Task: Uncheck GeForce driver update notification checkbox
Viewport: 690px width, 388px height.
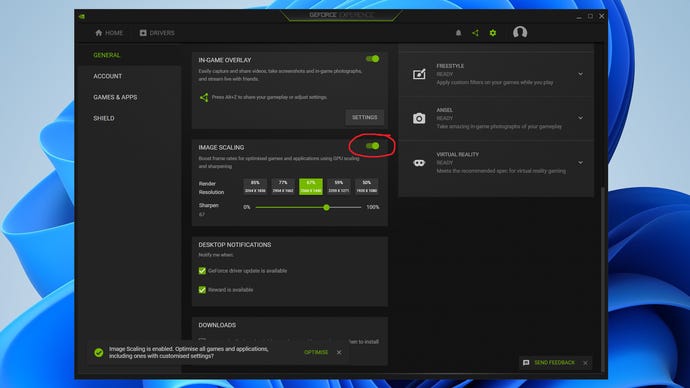Action: point(202,271)
